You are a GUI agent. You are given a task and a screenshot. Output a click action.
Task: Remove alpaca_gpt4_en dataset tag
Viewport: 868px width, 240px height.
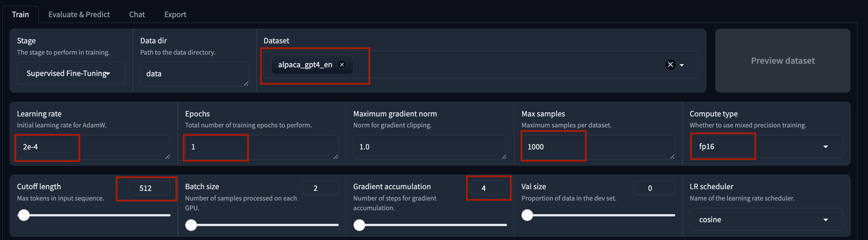[342, 65]
